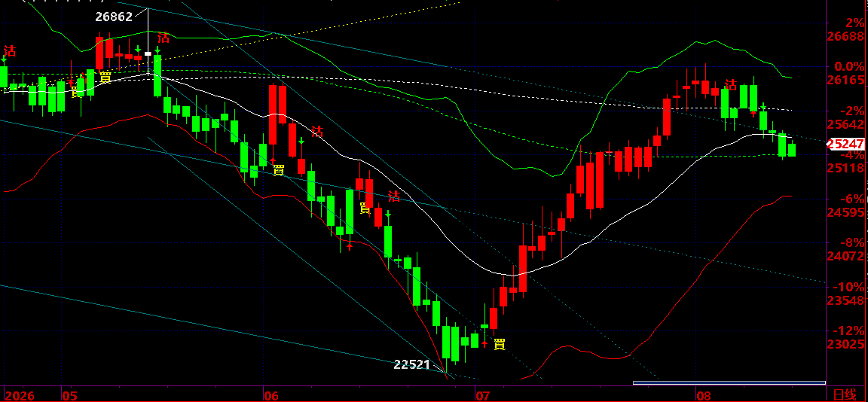The width and height of the screenshot is (868, 402).
Task: Select the 06 month marker on time axis
Action: (271, 396)
